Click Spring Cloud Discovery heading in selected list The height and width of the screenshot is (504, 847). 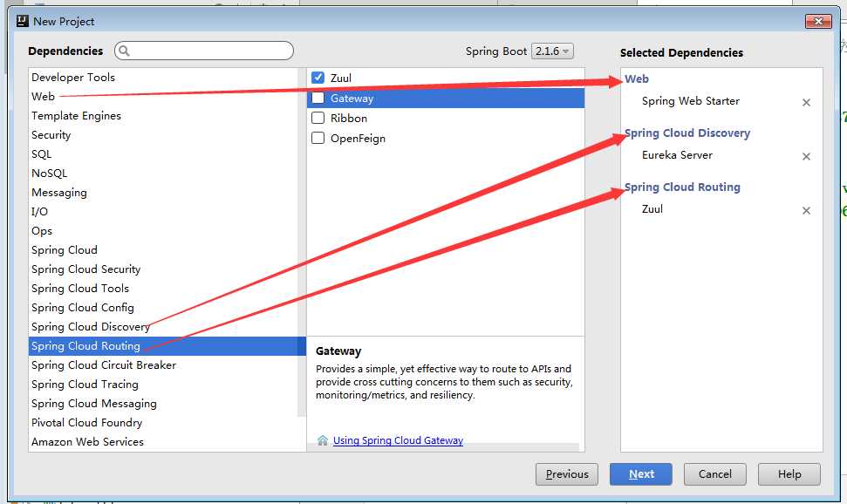tap(687, 133)
